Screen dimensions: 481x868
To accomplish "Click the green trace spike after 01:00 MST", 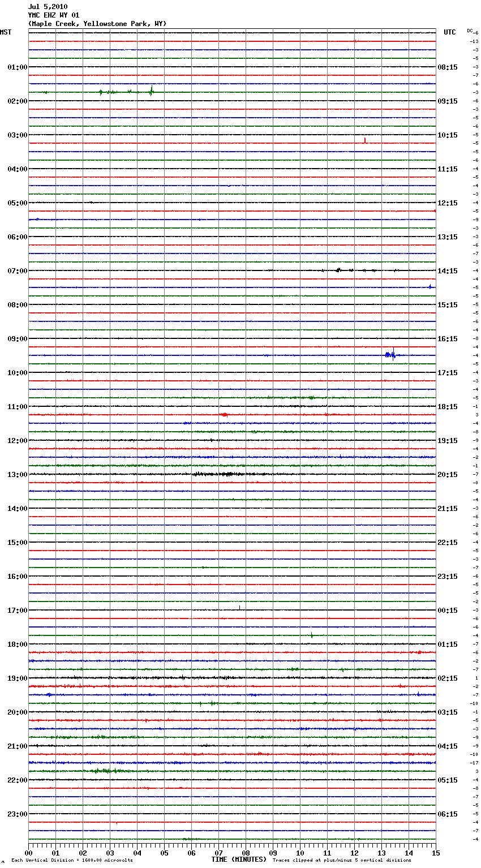I will click(x=152, y=91).
